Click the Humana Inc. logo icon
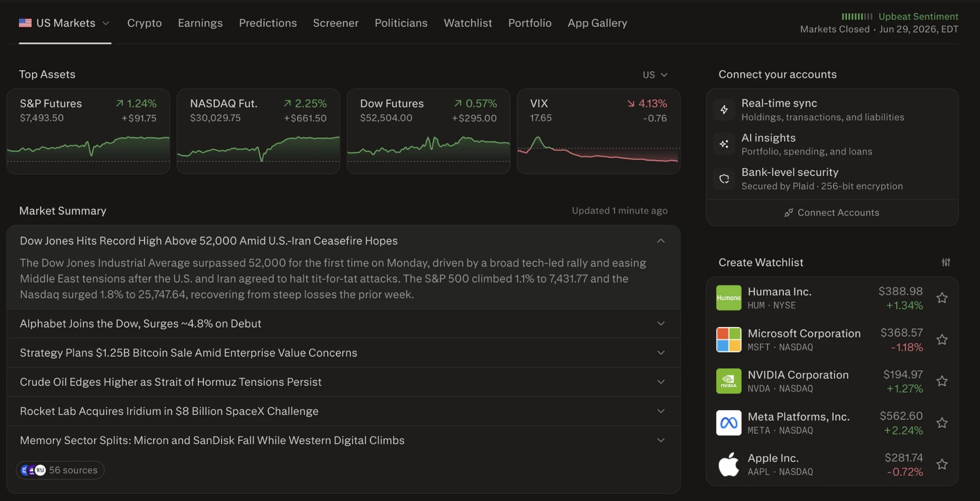 [x=728, y=298]
